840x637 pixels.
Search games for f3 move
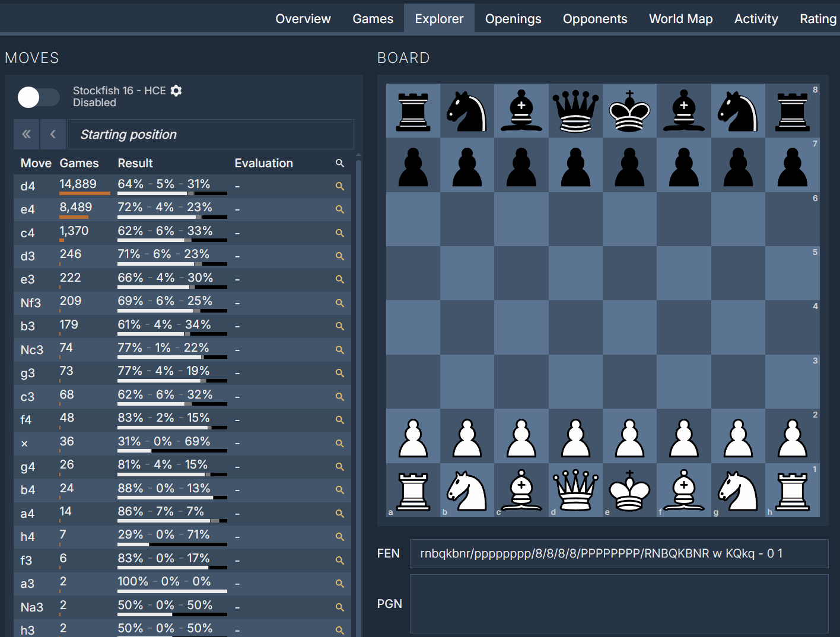340,560
